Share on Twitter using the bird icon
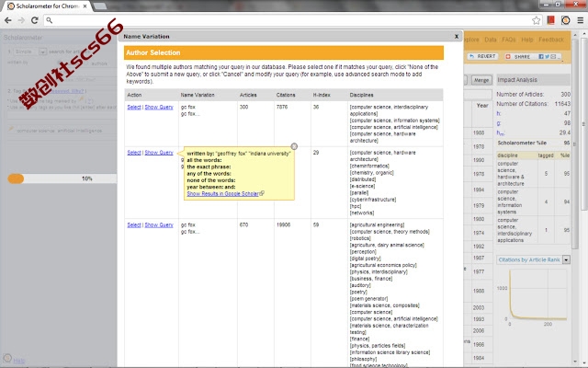The width and height of the screenshot is (588, 368). pyautogui.click(x=548, y=56)
